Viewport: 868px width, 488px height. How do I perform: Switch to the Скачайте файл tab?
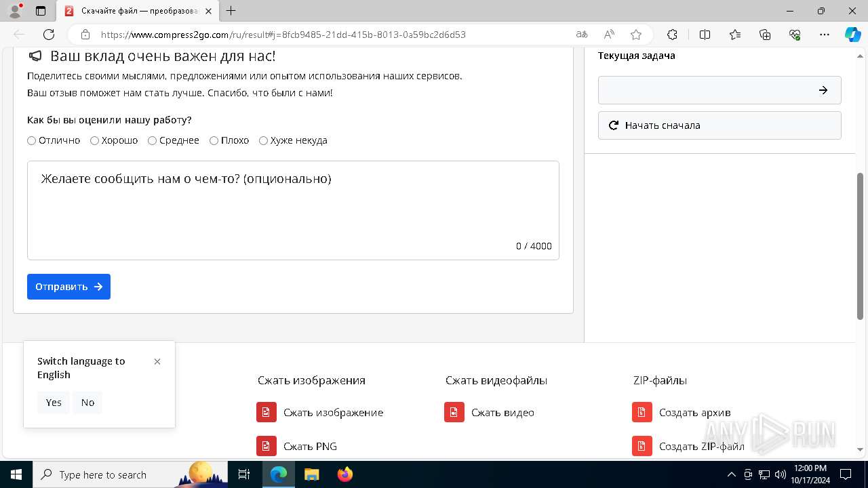click(x=138, y=11)
